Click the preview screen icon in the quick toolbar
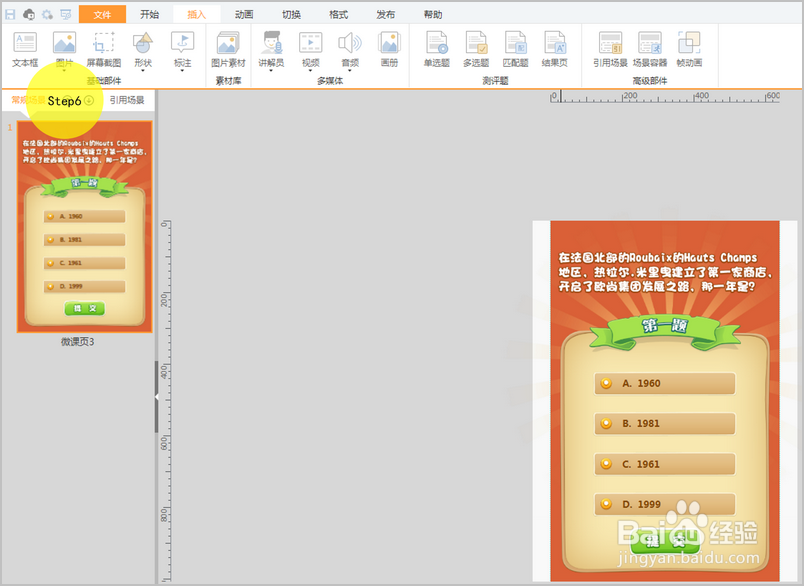The height and width of the screenshot is (586, 804). click(66, 14)
